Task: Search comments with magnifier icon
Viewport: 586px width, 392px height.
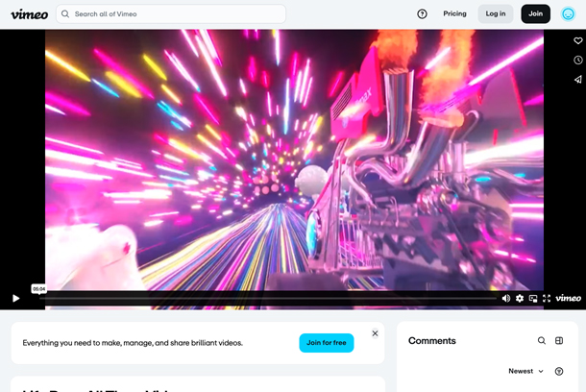Action: 542,340
